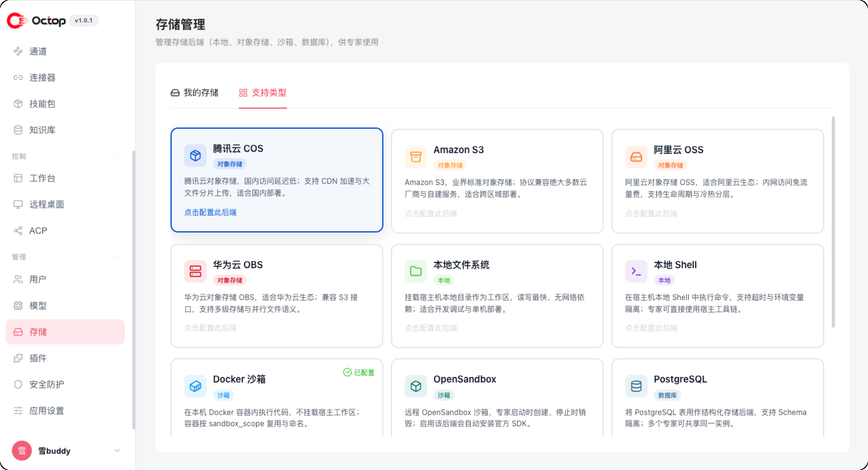Click the 对象存储 tag on 腾讯云 COS
This screenshot has width=868, height=470.
230,164
